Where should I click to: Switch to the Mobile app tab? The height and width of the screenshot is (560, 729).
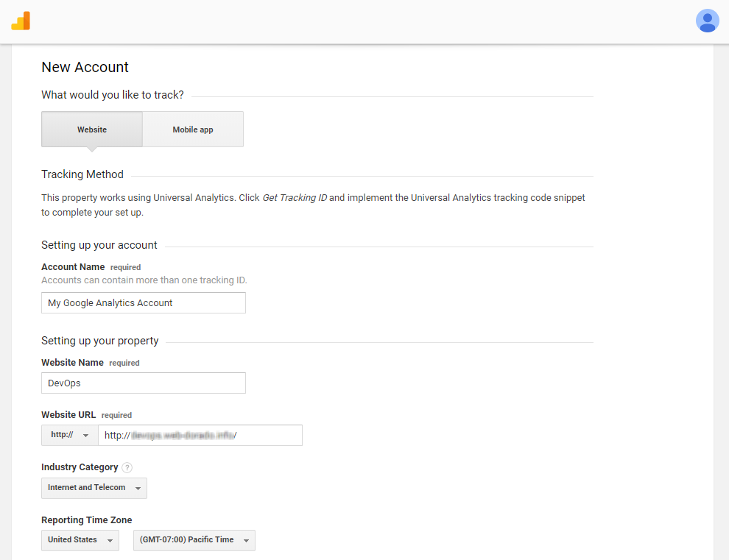(x=193, y=130)
